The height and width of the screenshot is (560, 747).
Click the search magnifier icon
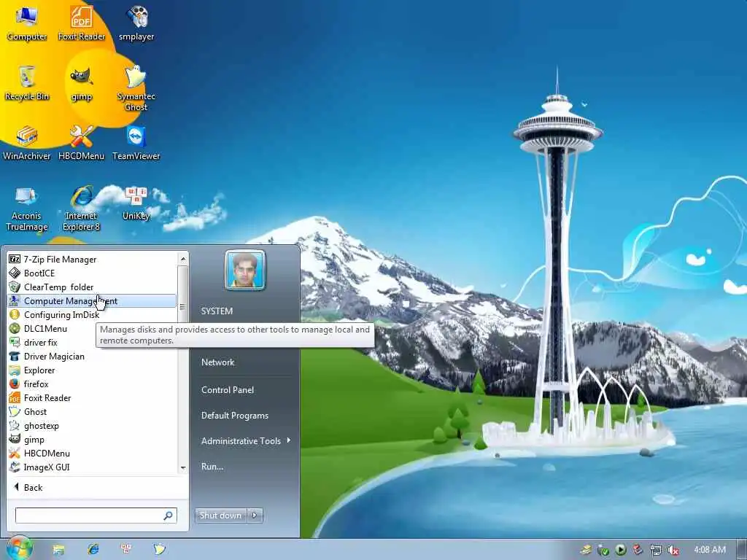click(x=169, y=516)
